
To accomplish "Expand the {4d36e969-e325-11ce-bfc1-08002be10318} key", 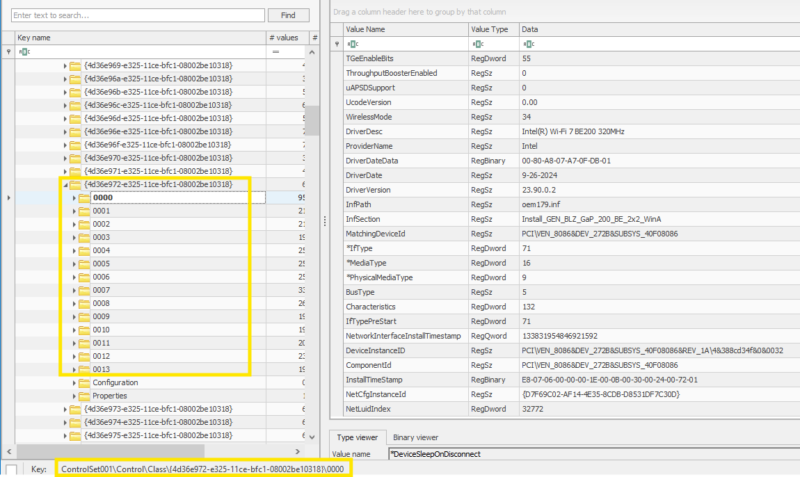I will pos(65,66).
